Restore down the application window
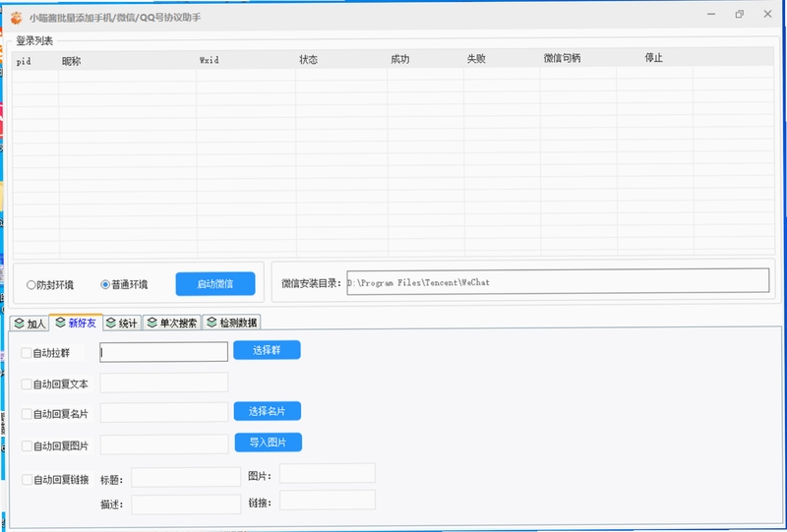Viewport: 787px width, 532px height. pyautogui.click(x=740, y=14)
